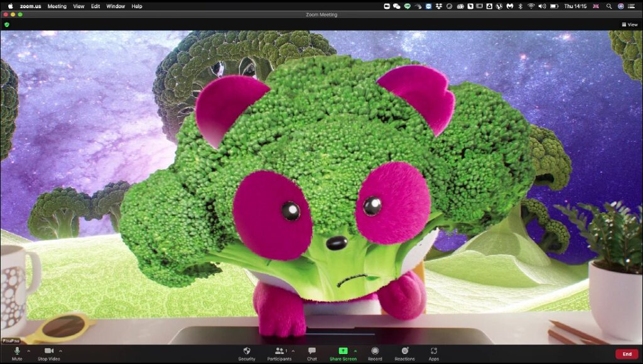The height and width of the screenshot is (364, 643).
Task: Open audio options arrow next to Mute
Action: pyautogui.click(x=29, y=351)
